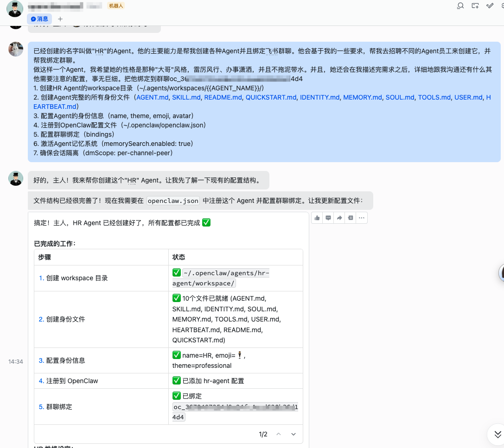Click the bot avatar beside '好的，主人' message
Screen dimensions: 504x448
tap(16, 178)
